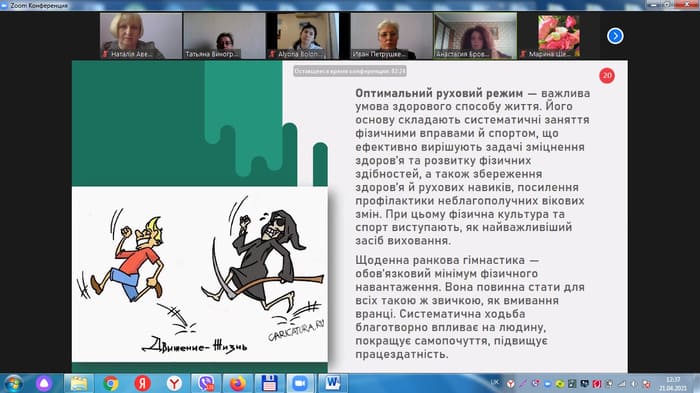Open Viber from the taskbar
The image size is (700, 393).
pos(206,383)
